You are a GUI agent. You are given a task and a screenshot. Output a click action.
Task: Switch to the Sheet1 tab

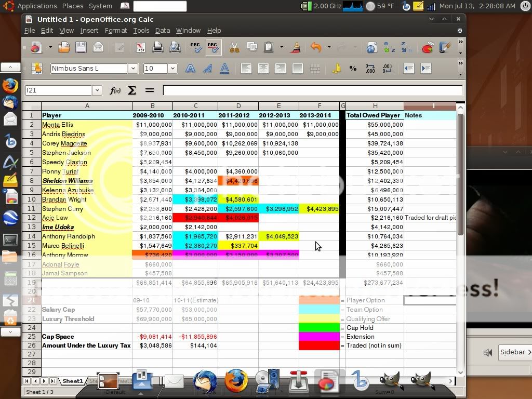(x=72, y=381)
